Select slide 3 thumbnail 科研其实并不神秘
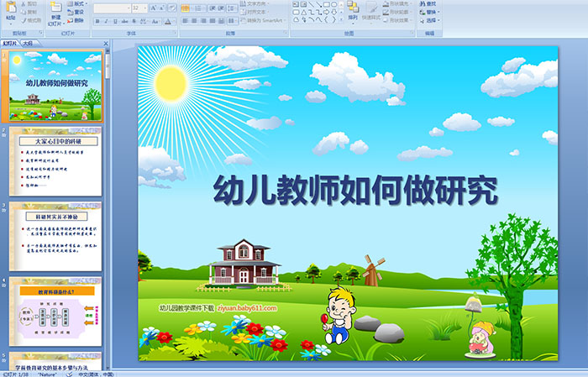The width and height of the screenshot is (588, 377). [x=55, y=237]
